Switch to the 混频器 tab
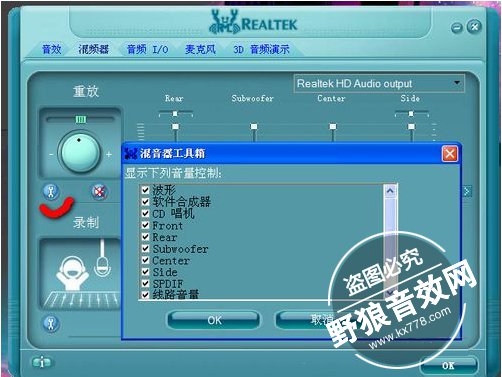The width and height of the screenshot is (502, 377). pyautogui.click(x=93, y=49)
